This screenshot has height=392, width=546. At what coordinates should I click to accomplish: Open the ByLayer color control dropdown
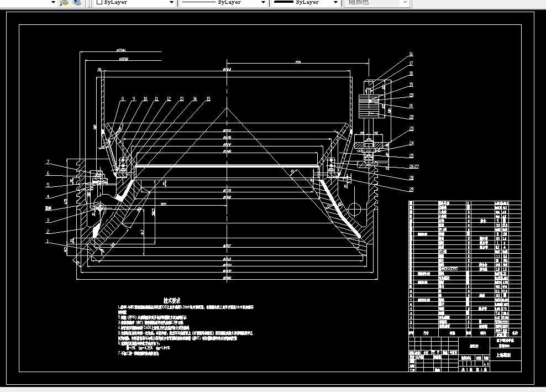tap(171, 2)
